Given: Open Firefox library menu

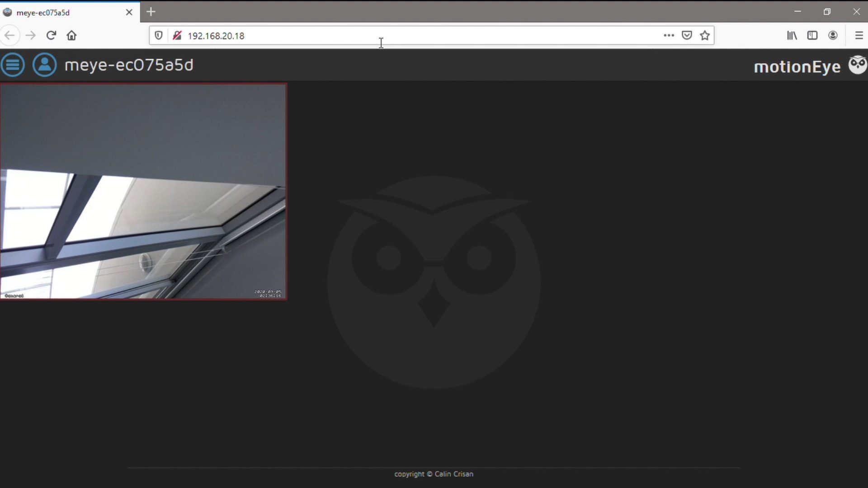Looking at the screenshot, I should point(792,35).
